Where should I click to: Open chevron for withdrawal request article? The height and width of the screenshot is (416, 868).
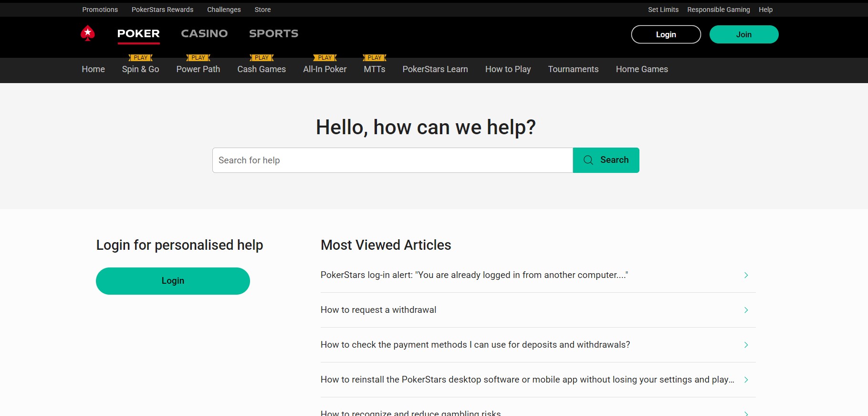pyautogui.click(x=746, y=310)
